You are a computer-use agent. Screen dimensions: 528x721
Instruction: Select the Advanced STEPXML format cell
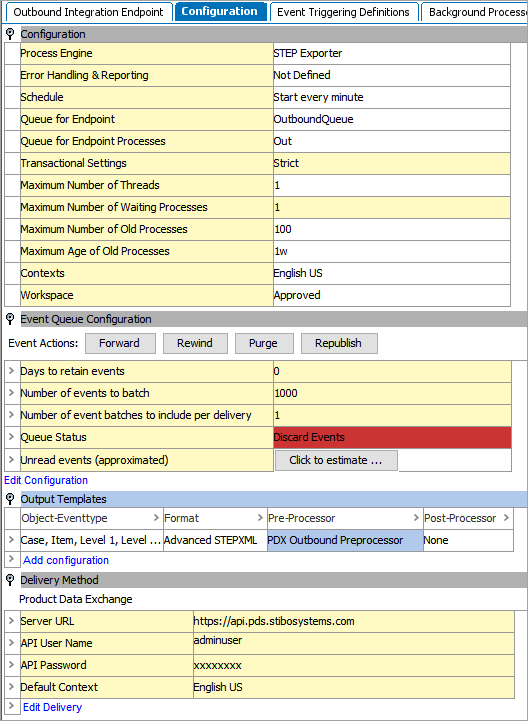click(215, 540)
